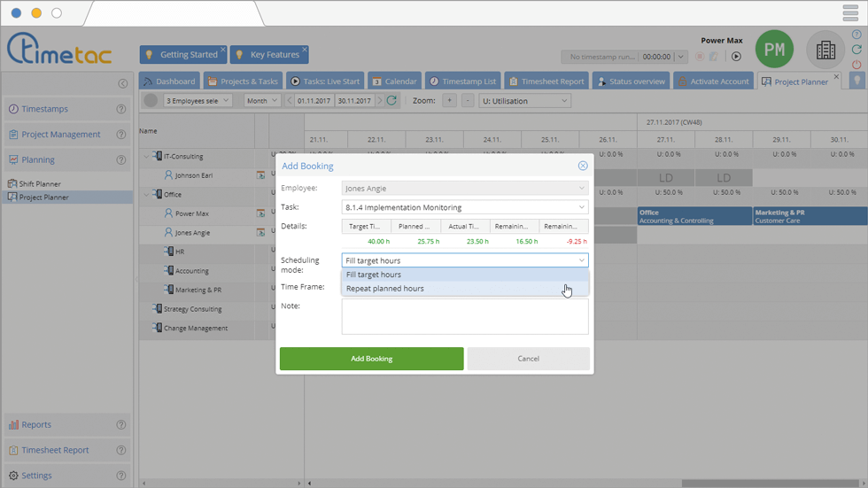
Task: Open the Month view dropdown
Action: click(x=262, y=101)
